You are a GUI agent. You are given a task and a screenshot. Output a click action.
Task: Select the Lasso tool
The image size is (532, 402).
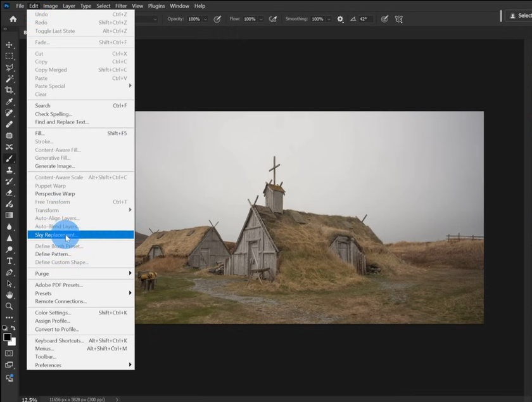[x=9, y=68]
